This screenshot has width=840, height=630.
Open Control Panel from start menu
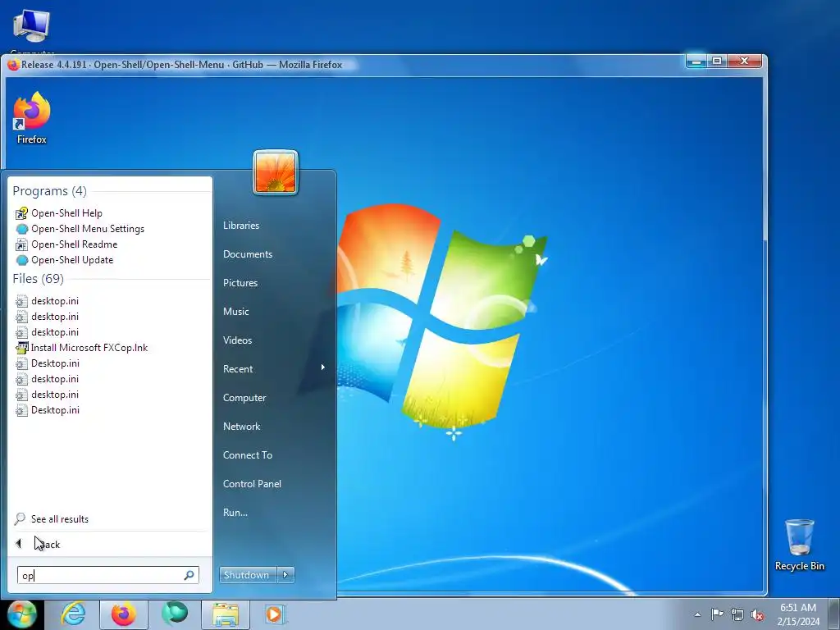252,484
